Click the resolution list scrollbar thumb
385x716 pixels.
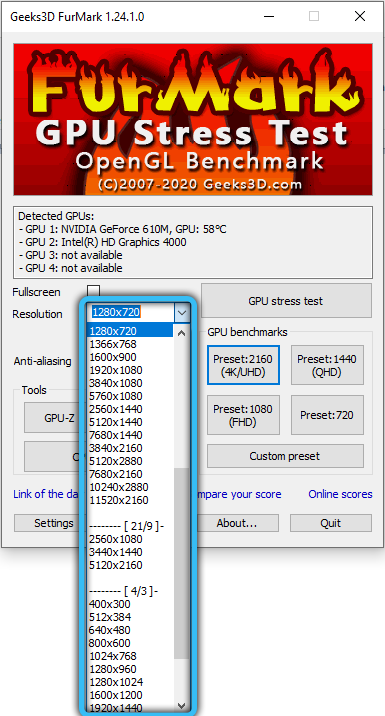click(181, 563)
